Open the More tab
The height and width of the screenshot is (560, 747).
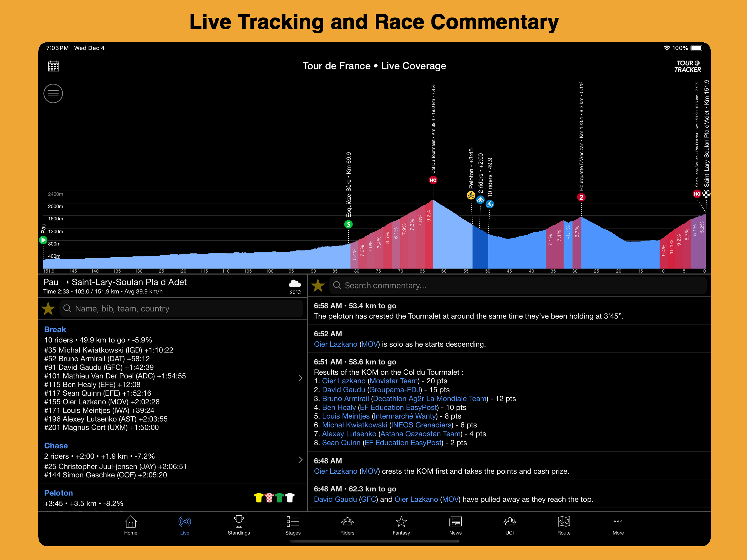[x=618, y=526]
